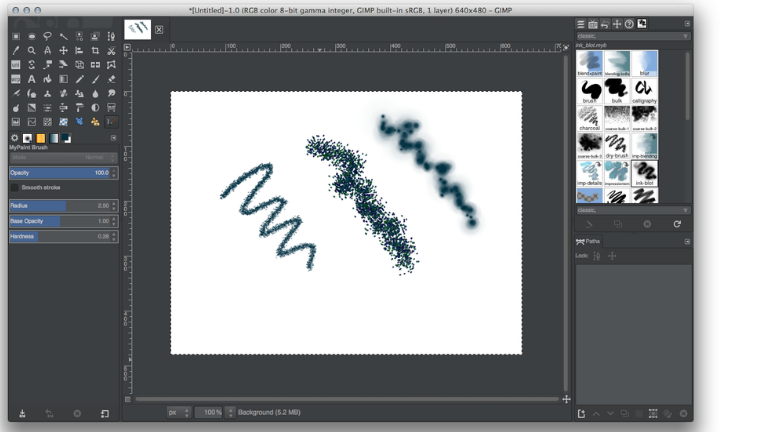Select the Color Picker eyedropper tool

pyautogui.click(x=16, y=50)
